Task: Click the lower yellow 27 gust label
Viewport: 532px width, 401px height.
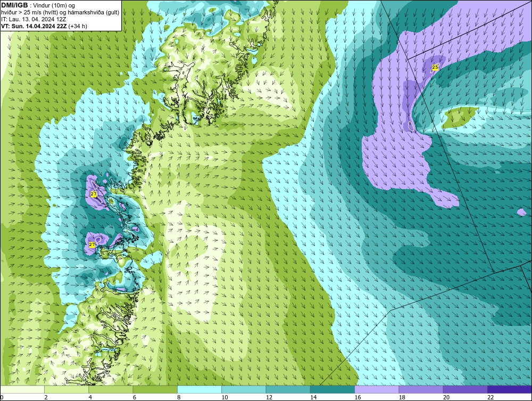Action: [92, 244]
